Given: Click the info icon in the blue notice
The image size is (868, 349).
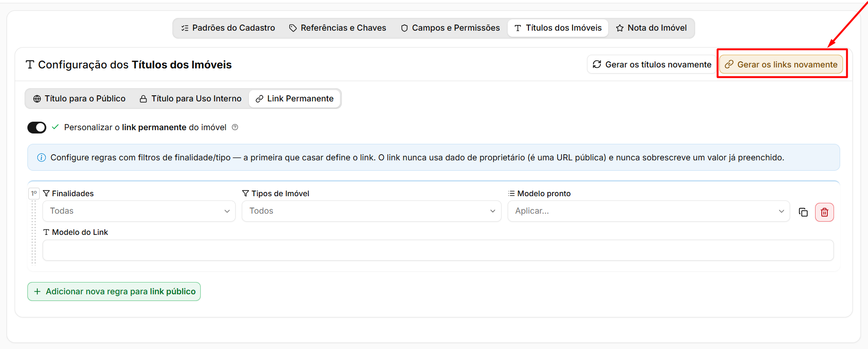Looking at the screenshot, I should click(x=42, y=158).
